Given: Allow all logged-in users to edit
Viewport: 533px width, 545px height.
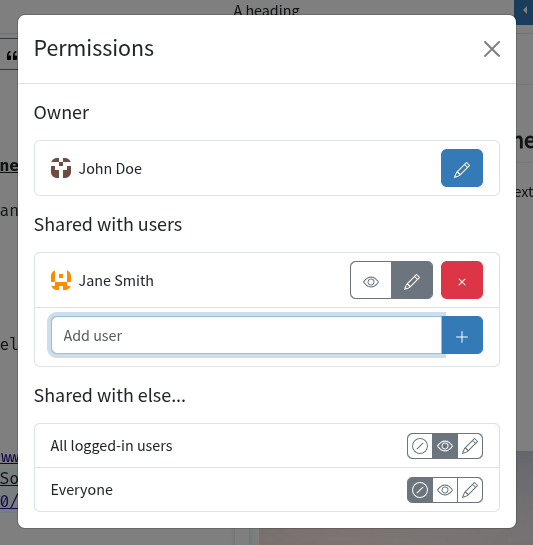Looking at the screenshot, I should [x=470, y=446].
